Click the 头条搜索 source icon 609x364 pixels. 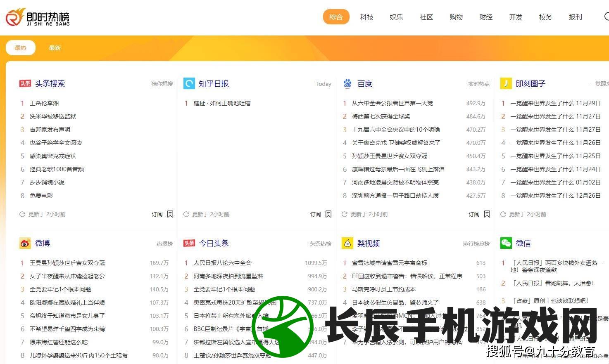(25, 83)
